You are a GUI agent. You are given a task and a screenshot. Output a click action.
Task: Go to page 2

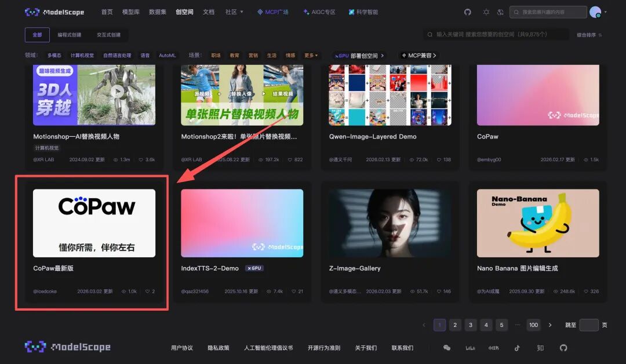[455, 325]
